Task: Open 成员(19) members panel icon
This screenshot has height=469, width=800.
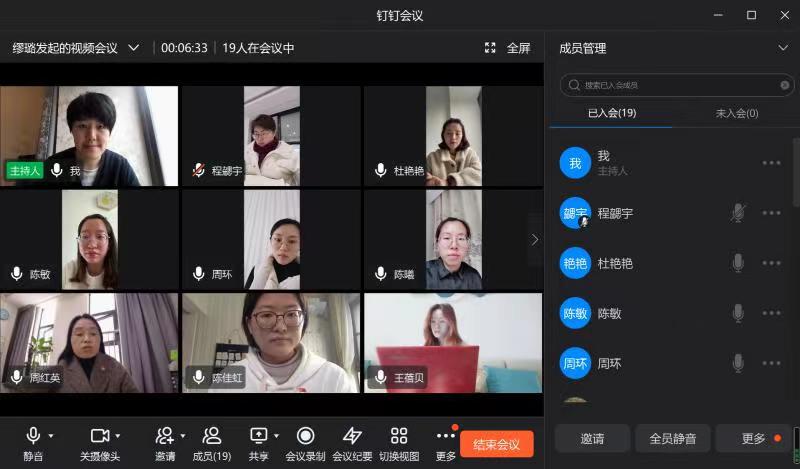Action: 211,436
